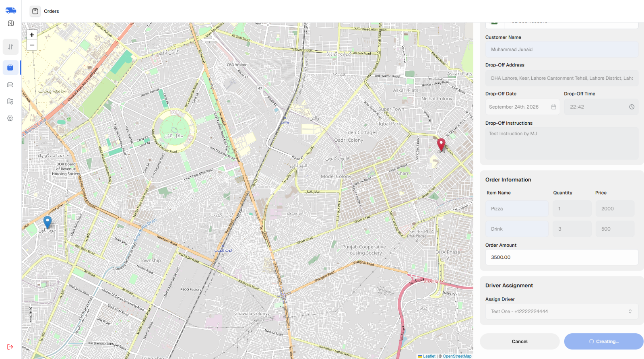This screenshot has height=359, width=644.
Task: Click the Cancel button
Action: [520, 341]
